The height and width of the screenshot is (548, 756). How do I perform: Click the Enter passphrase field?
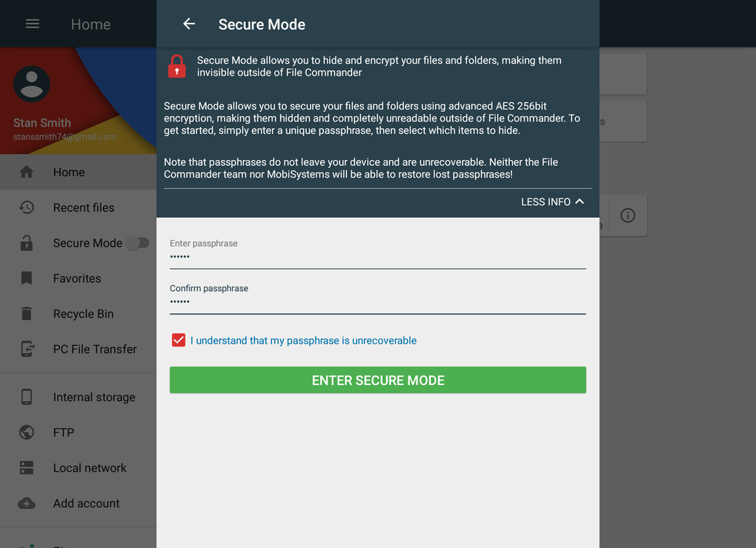tap(377, 257)
